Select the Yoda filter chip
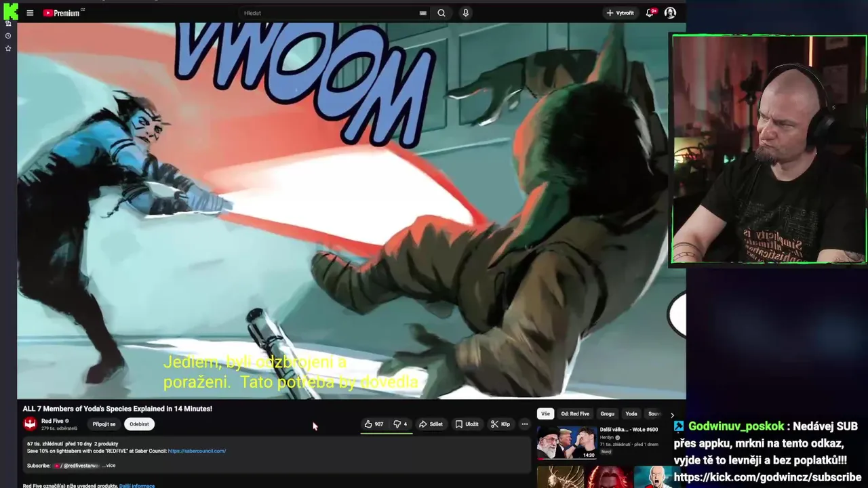The height and width of the screenshot is (488, 868). pyautogui.click(x=631, y=413)
